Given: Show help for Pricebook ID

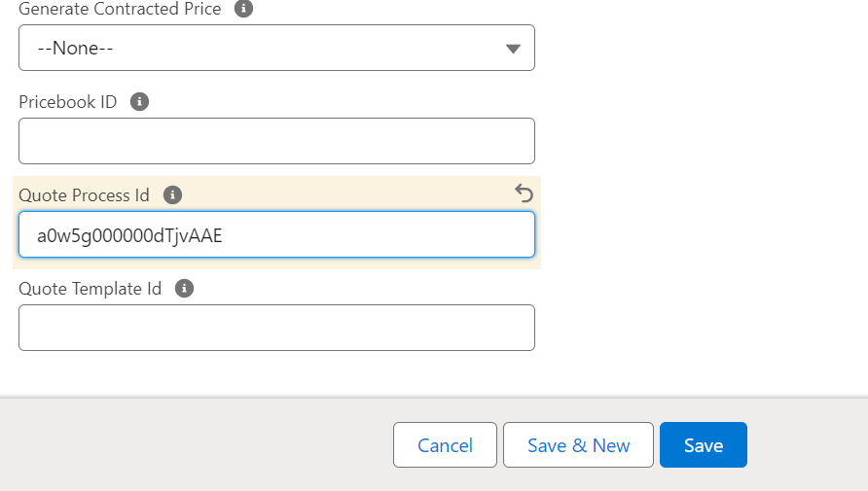Looking at the screenshot, I should coord(139,102).
